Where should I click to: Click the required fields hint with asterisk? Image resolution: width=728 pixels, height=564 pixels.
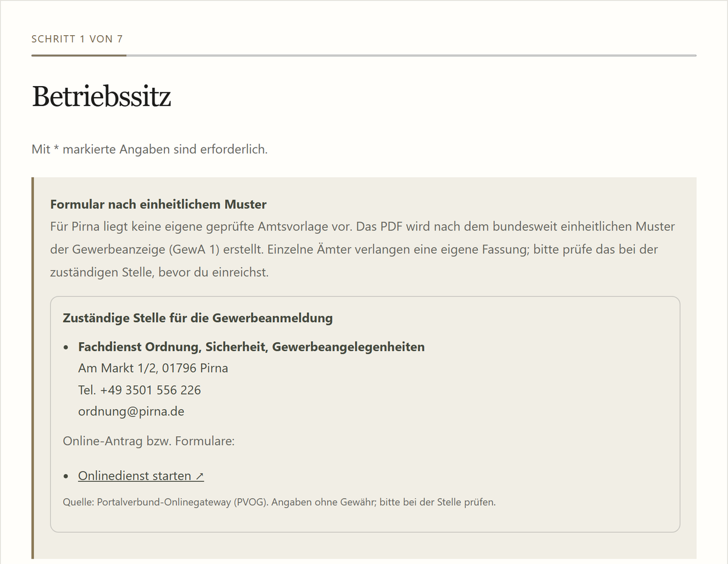(x=149, y=149)
